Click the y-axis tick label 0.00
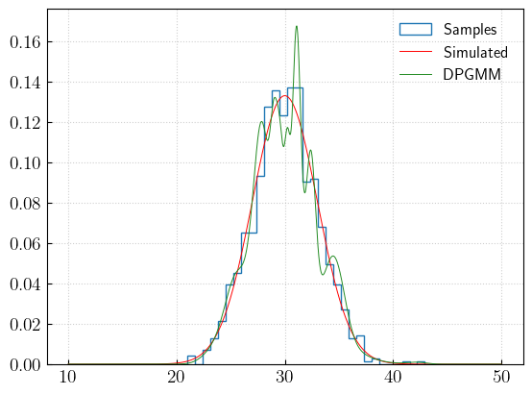Viewport: 532px width, 395px height. (x=25, y=365)
